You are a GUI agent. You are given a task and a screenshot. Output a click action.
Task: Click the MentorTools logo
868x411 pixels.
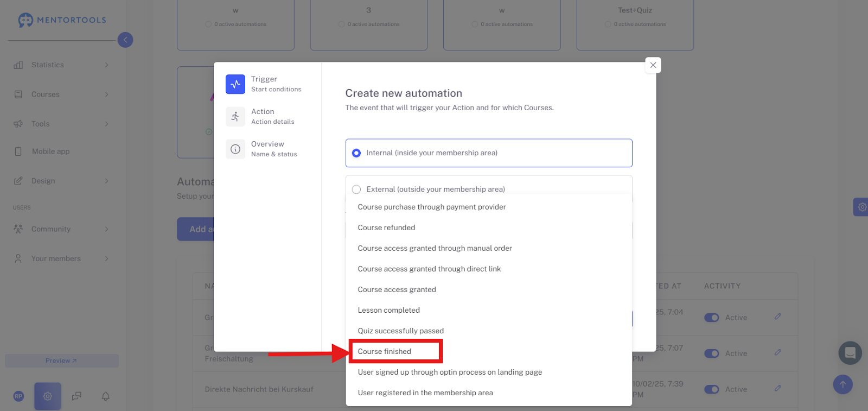point(62,20)
